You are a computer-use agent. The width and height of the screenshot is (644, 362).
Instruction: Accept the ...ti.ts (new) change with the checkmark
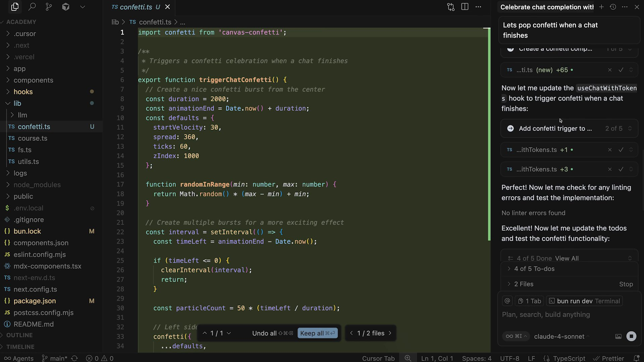coord(621,70)
